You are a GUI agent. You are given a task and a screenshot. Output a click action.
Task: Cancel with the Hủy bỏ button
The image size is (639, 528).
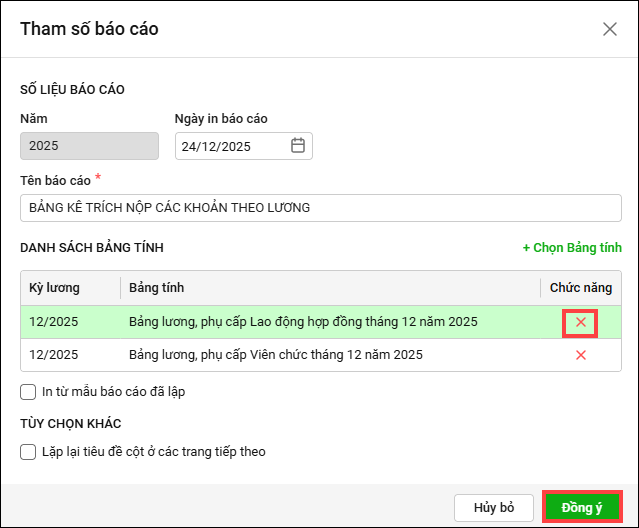coord(494,507)
